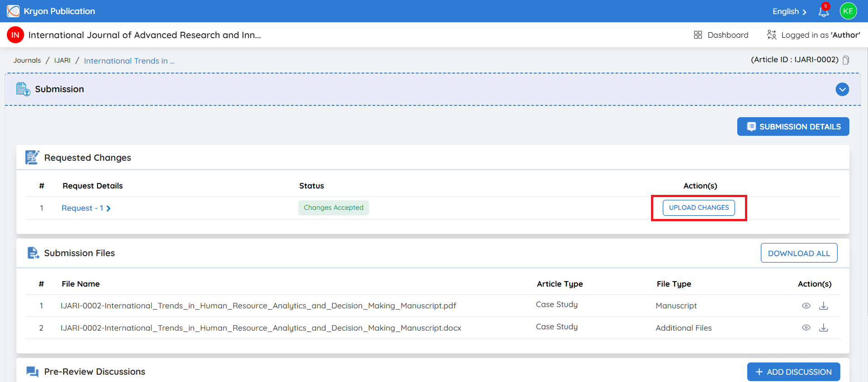Screen dimensions: 868x382
Task: Click the red IN journal badge
Action: pos(15,35)
